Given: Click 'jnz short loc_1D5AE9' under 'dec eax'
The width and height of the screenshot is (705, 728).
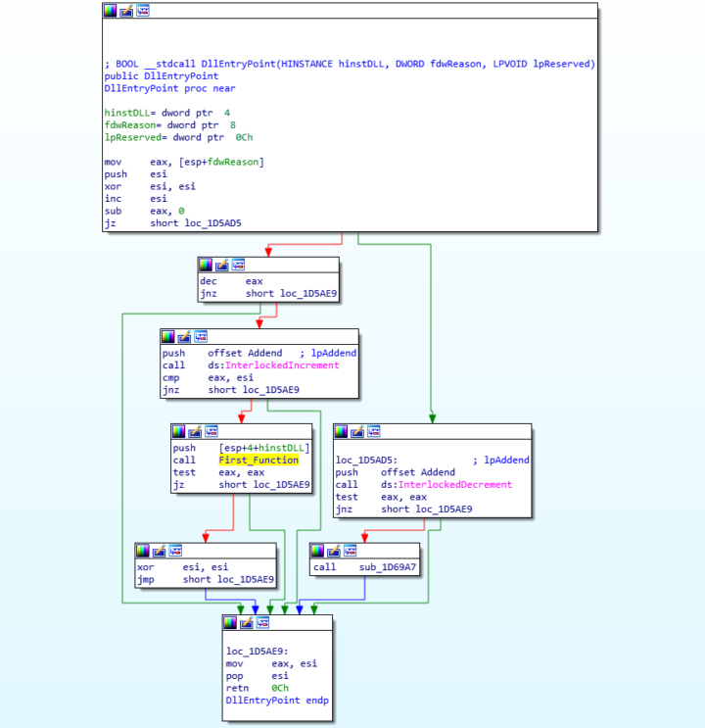Looking at the screenshot, I should (x=268, y=293).
